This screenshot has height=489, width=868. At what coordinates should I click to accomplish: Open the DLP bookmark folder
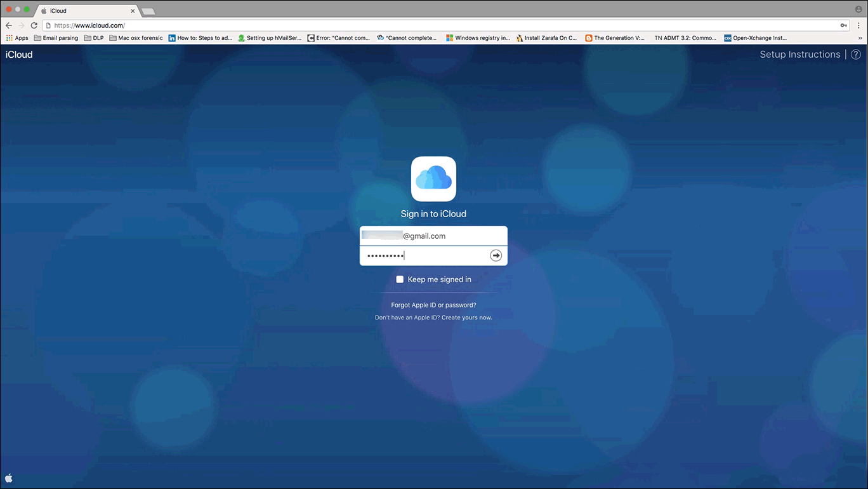pyautogui.click(x=93, y=38)
